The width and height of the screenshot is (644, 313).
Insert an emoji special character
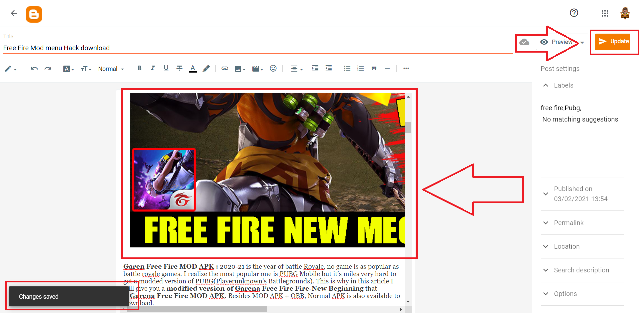click(273, 68)
